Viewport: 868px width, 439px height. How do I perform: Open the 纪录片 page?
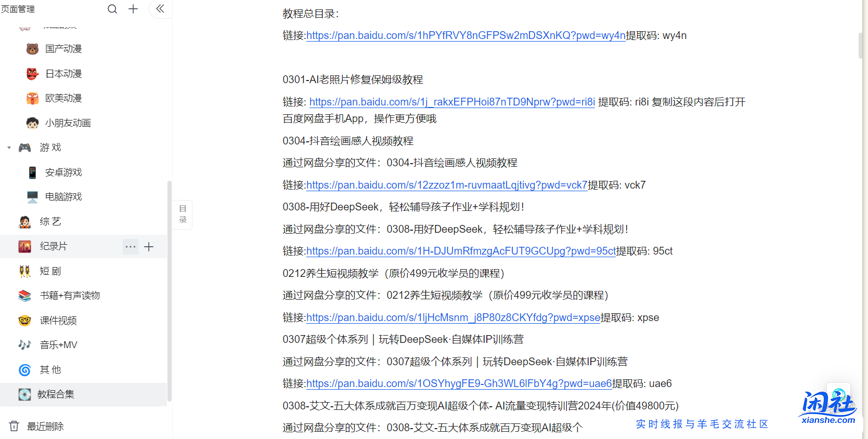point(54,246)
